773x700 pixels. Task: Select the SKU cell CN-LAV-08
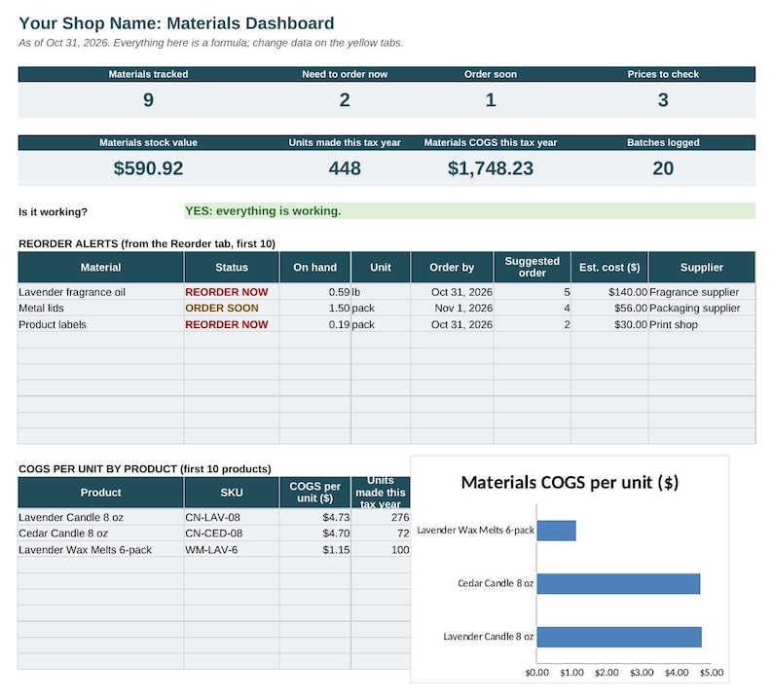pyautogui.click(x=232, y=518)
